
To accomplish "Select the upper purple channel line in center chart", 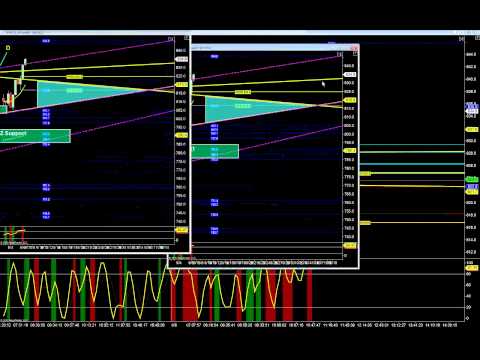I will point(267,69).
